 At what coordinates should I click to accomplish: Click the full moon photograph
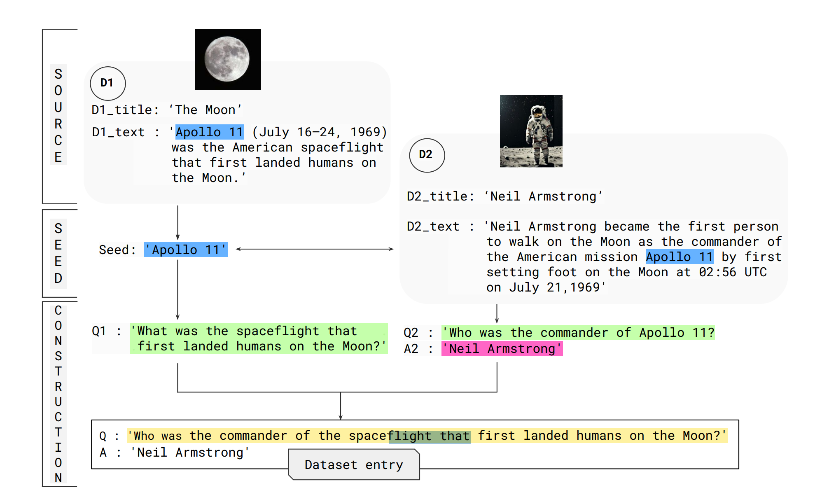pyautogui.click(x=228, y=59)
